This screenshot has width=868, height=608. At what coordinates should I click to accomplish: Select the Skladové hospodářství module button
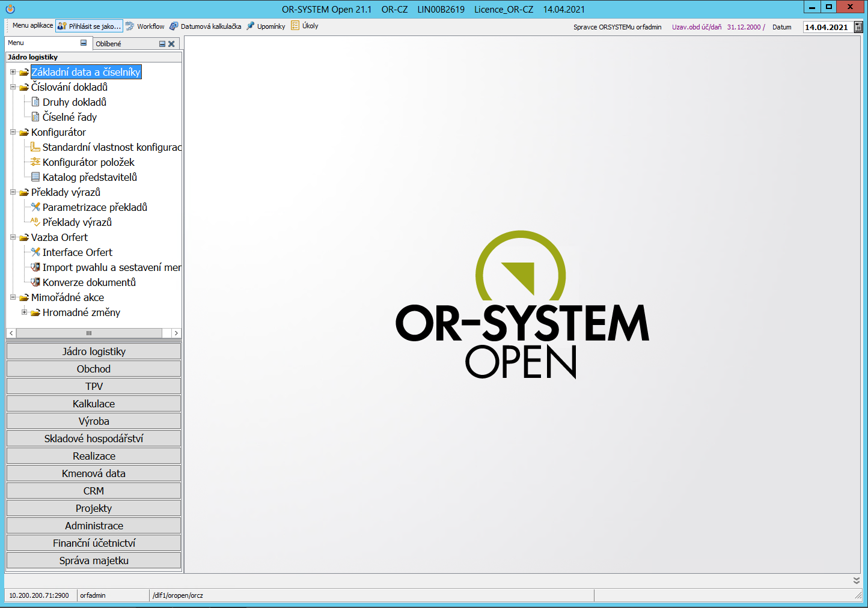coord(94,439)
